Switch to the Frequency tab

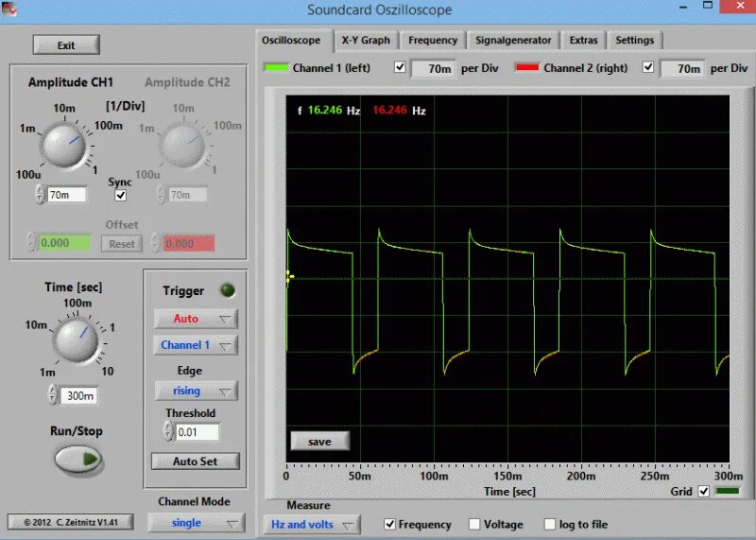pyautogui.click(x=433, y=40)
